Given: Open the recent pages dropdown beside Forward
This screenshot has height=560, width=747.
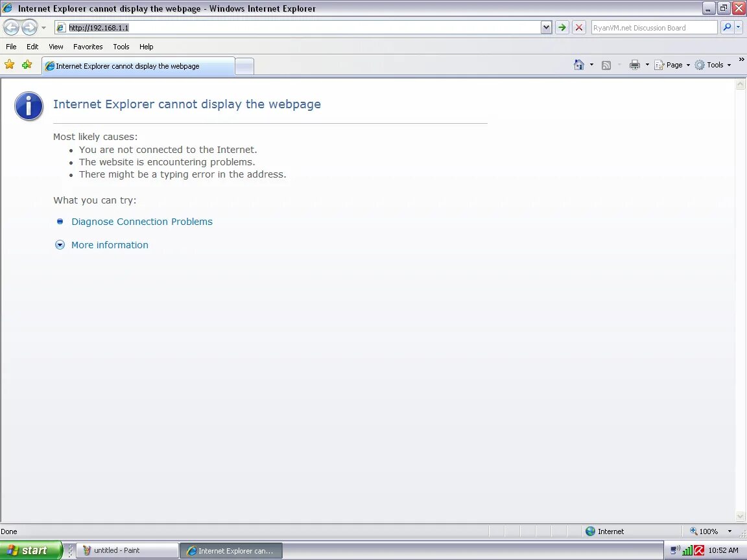Looking at the screenshot, I should point(44,28).
